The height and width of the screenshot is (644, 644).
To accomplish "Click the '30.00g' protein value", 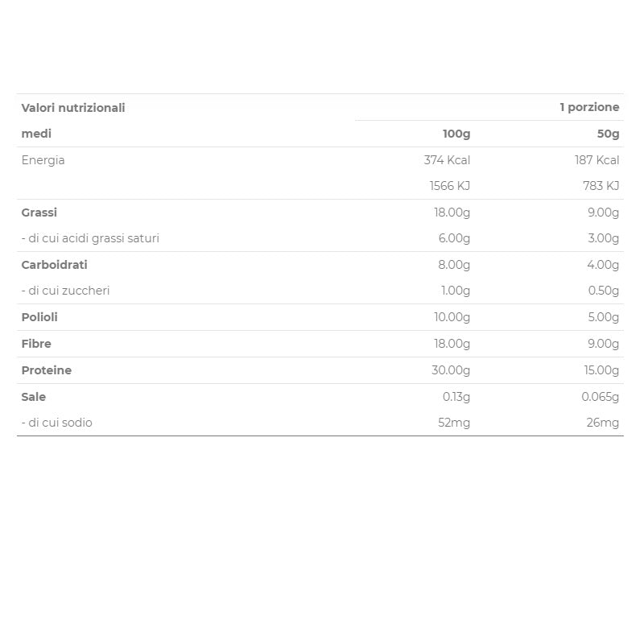I will point(451,370).
